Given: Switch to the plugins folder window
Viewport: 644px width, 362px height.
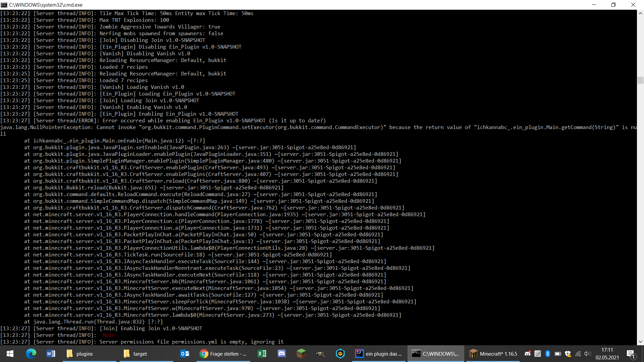Looking at the screenshot, I should 89,354.
